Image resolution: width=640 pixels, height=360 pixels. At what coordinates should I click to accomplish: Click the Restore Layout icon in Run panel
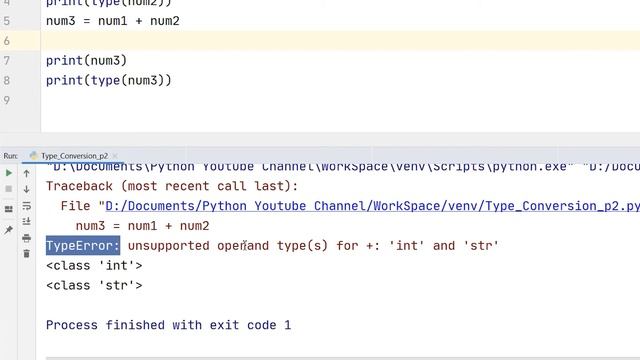pos(9,209)
